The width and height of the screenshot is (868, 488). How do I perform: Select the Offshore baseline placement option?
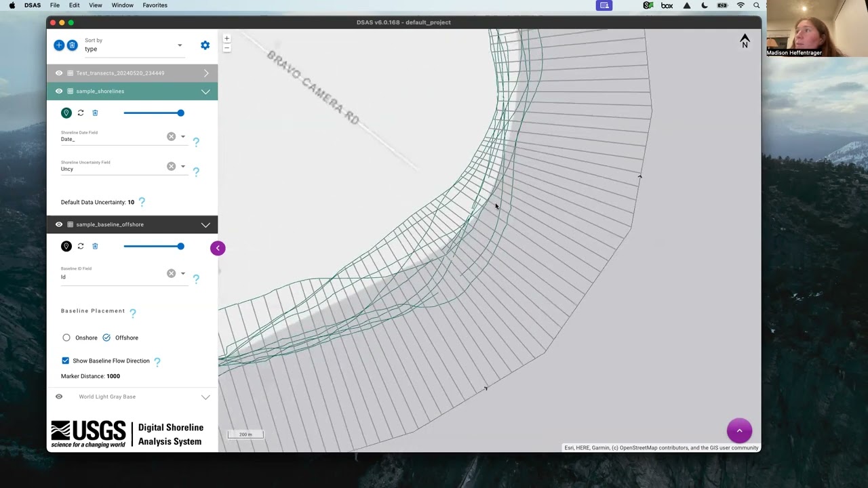coord(106,338)
